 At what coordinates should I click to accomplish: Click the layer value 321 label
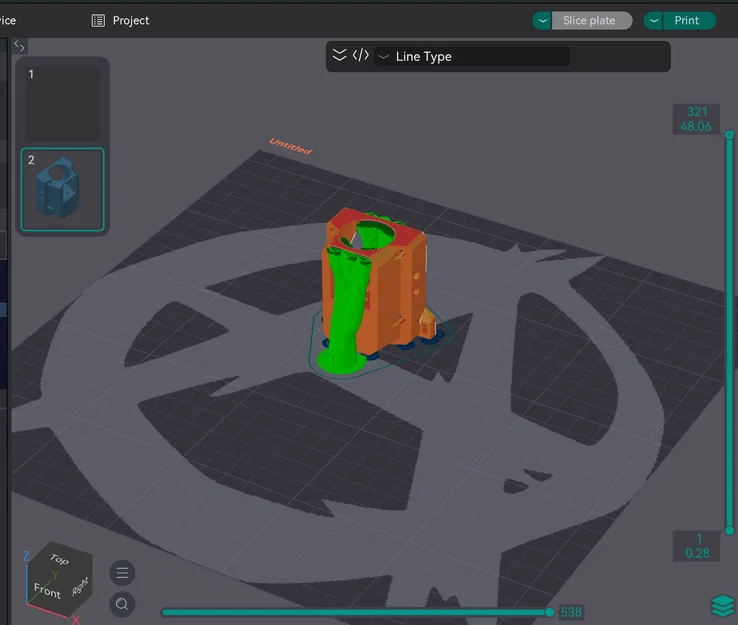tap(697, 112)
